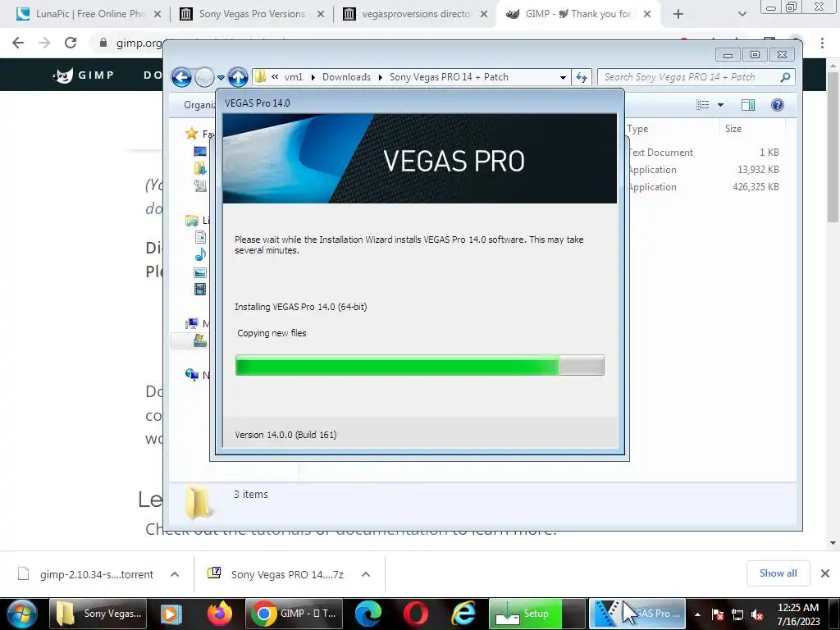Select Sony Vegas PRO 14 + Patch breadcrumb
This screenshot has height=630, width=840.
(449, 77)
